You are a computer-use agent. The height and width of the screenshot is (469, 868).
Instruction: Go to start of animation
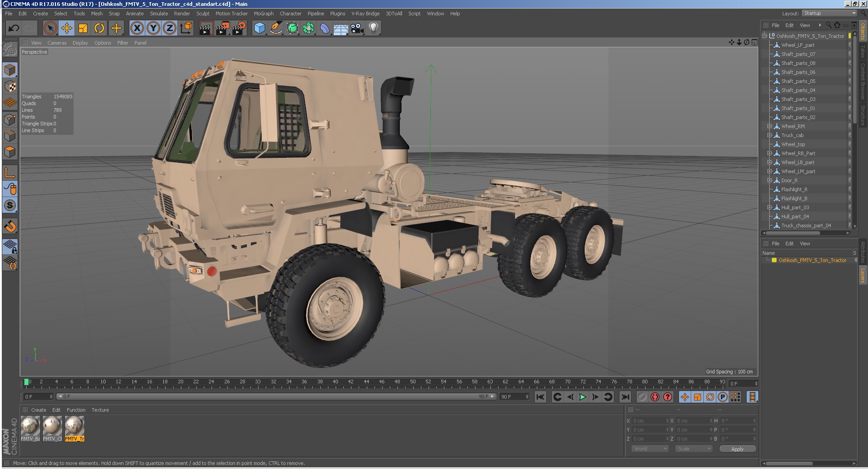pos(540,397)
